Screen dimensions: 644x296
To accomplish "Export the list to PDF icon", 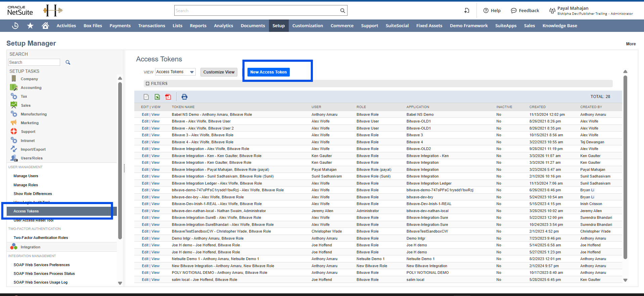I will [168, 97].
